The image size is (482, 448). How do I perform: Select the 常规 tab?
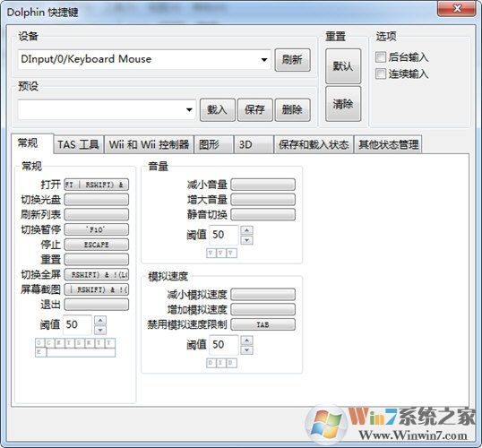pyautogui.click(x=32, y=143)
